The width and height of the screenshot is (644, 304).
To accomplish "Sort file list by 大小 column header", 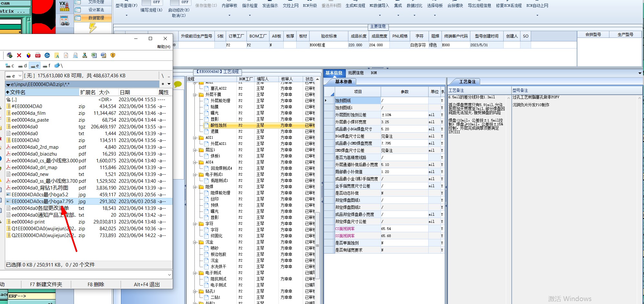I will click(107, 92).
